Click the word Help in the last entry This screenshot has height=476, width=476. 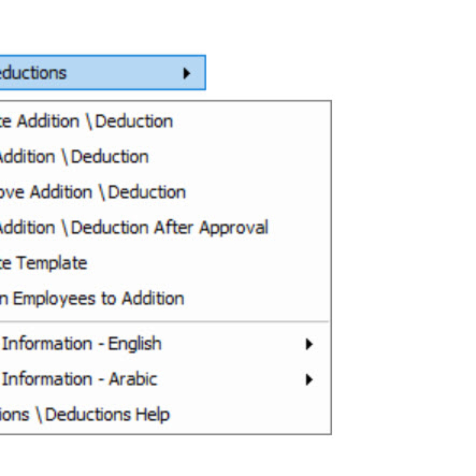pyautogui.click(x=152, y=415)
